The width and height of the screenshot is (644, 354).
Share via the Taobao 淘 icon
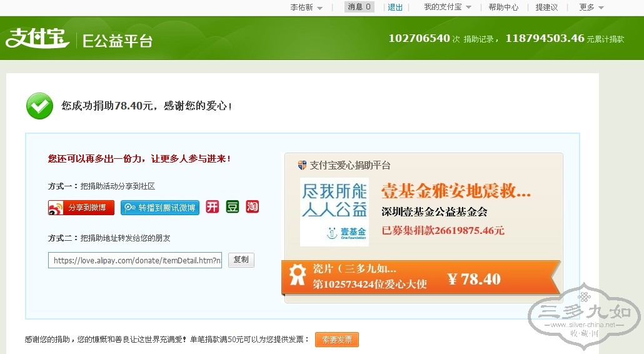tap(252, 206)
